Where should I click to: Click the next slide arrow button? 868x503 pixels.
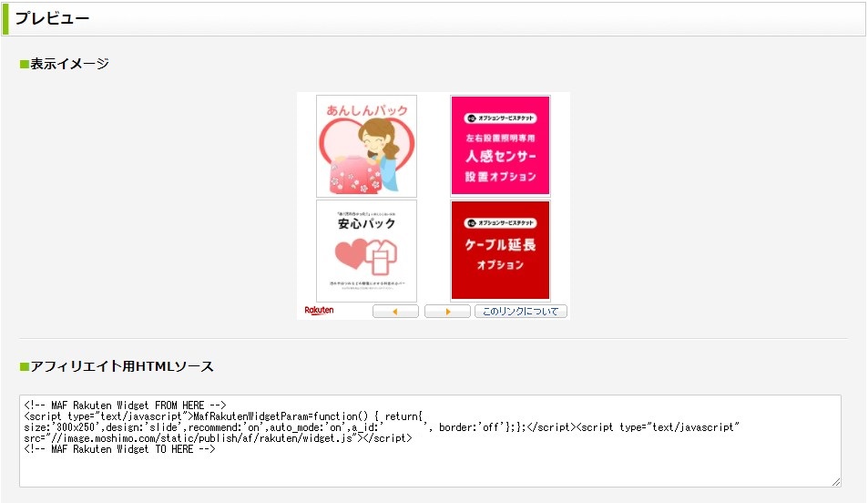tap(447, 312)
